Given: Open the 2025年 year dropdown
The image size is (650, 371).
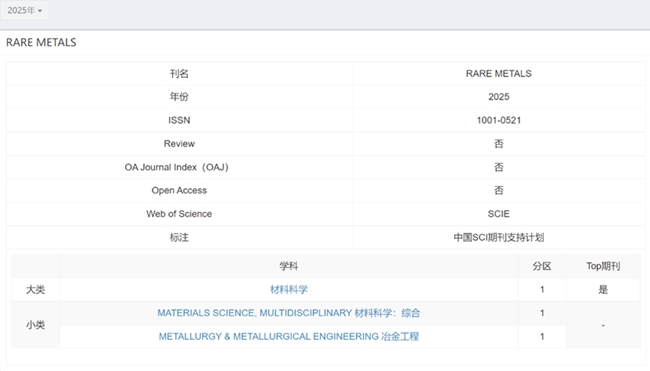Looking at the screenshot, I should tap(24, 11).
